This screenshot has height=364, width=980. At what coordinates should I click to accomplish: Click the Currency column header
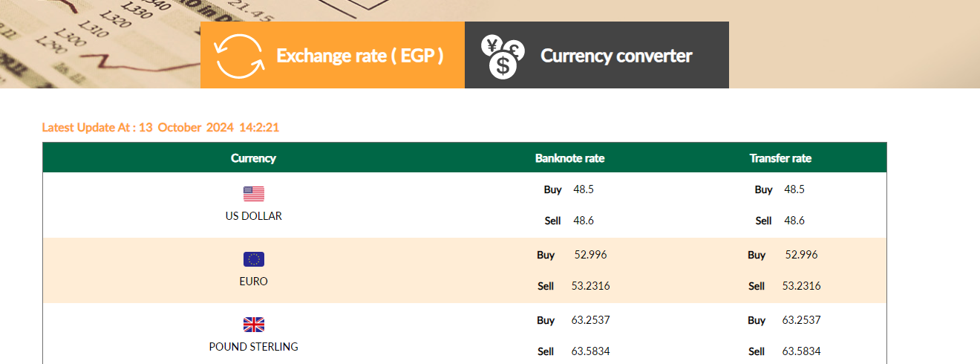click(254, 158)
